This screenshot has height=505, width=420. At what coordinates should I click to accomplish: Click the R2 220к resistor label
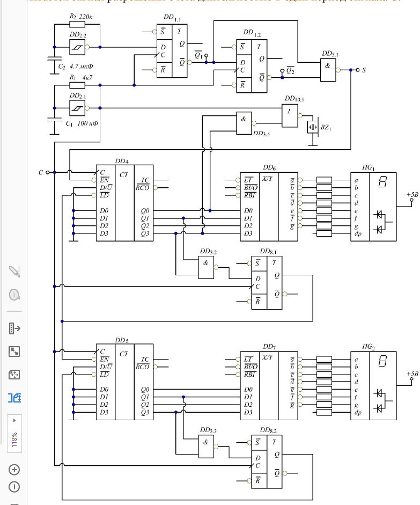(x=81, y=17)
